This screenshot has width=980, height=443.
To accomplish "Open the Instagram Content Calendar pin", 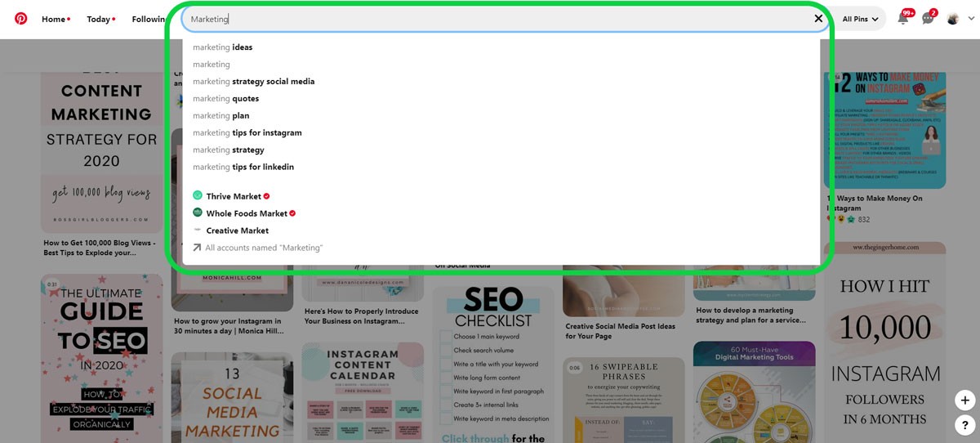I will tap(363, 392).
